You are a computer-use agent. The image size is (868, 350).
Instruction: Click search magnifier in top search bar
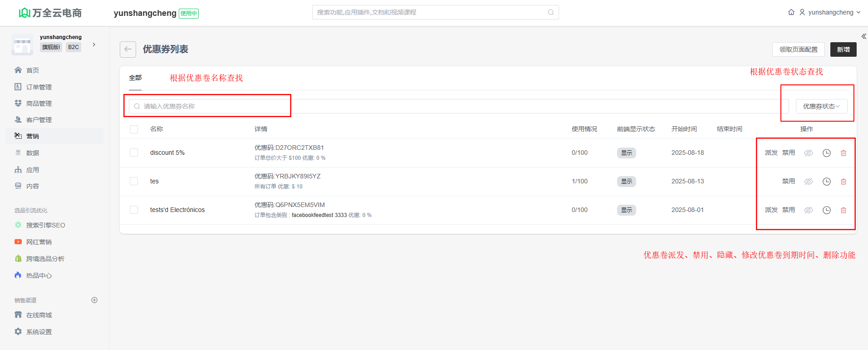[x=550, y=12]
